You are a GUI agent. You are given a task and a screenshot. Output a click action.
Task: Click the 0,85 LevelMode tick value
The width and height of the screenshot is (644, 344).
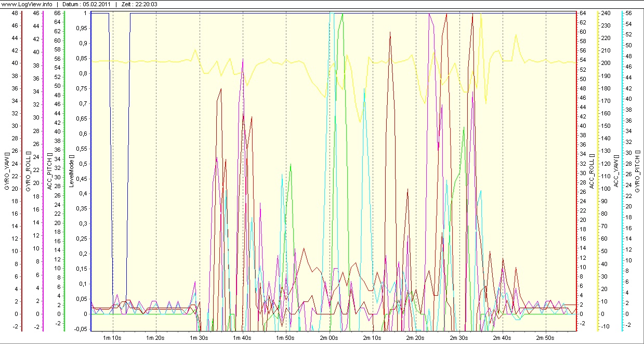(83, 58)
